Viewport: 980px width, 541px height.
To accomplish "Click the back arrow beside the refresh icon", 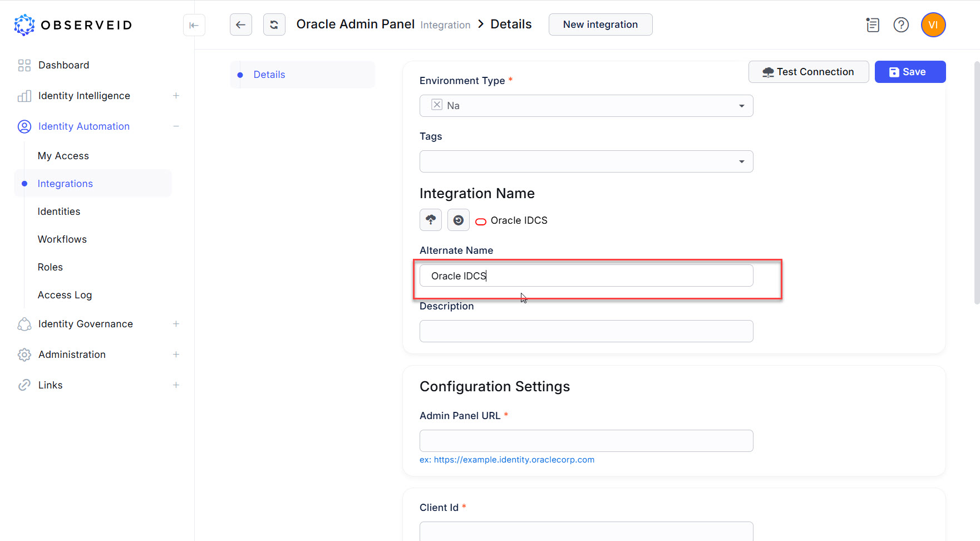I will tap(240, 24).
